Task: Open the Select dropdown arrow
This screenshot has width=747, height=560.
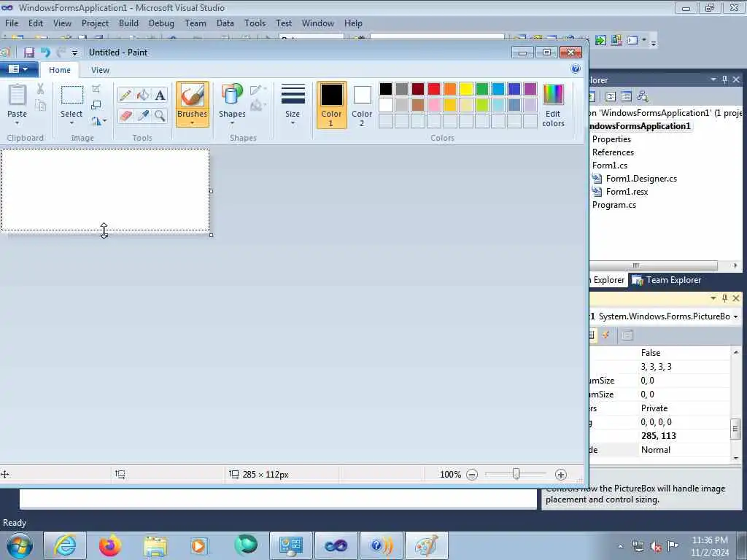Action: (71, 123)
